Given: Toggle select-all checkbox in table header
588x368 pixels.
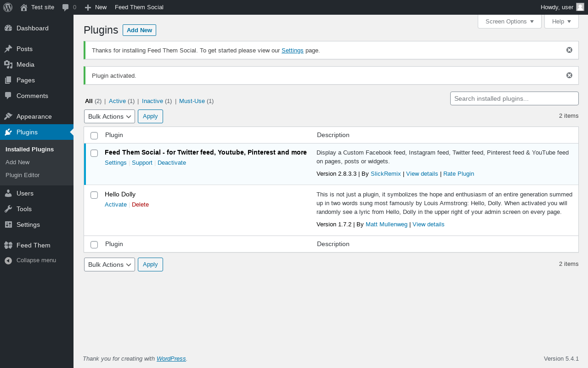Looking at the screenshot, I should click(x=94, y=135).
